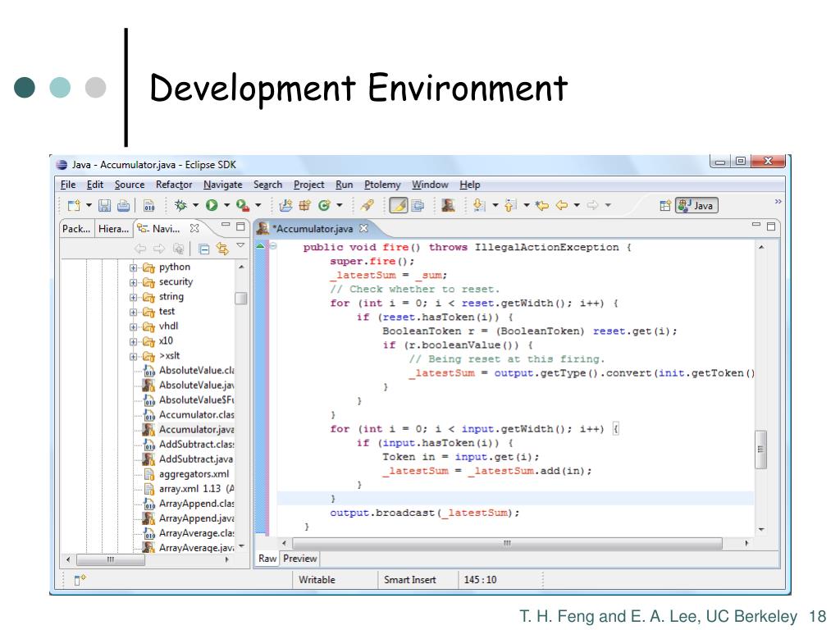
Task: Click the binary 010 toolbar icon
Action: (149, 206)
